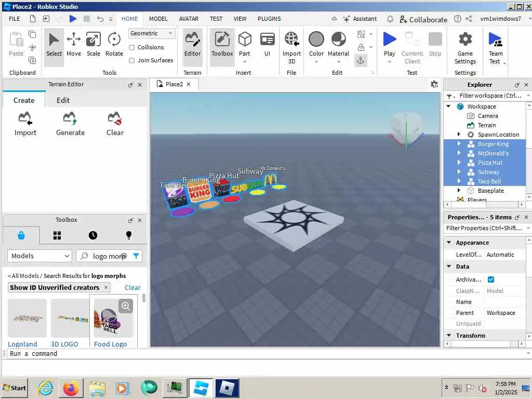Enable the Join Surfaces checkbox
This screenshot has height=399, width=532.
[132, 60]
